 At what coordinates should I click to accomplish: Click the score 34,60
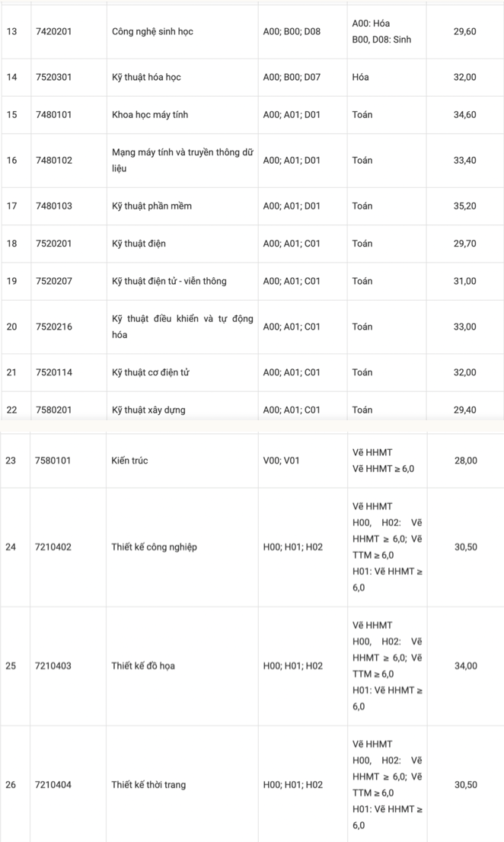coord(464,115)
